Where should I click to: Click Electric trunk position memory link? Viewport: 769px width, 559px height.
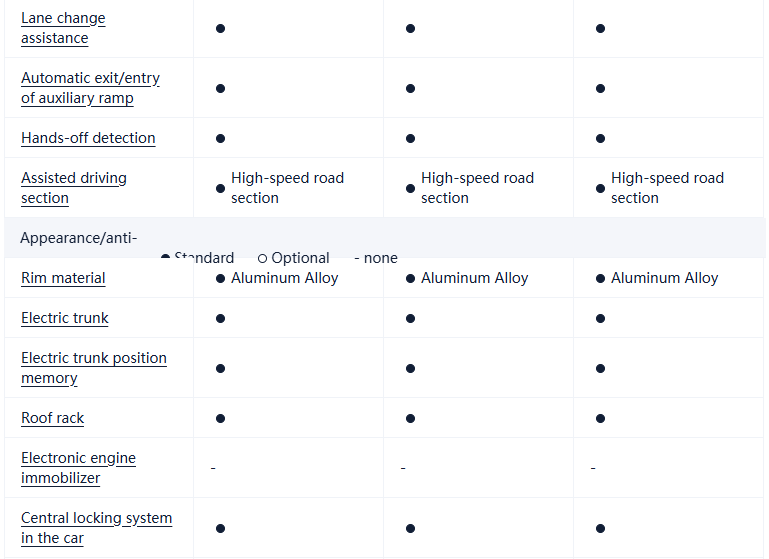[94, 368]
